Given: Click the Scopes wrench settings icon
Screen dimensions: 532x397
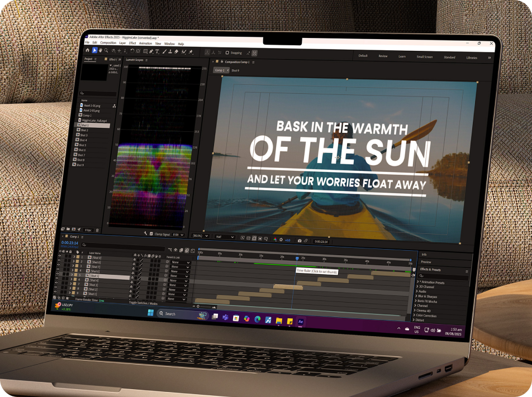Looking at the screenshot, I should click(145, 233).
